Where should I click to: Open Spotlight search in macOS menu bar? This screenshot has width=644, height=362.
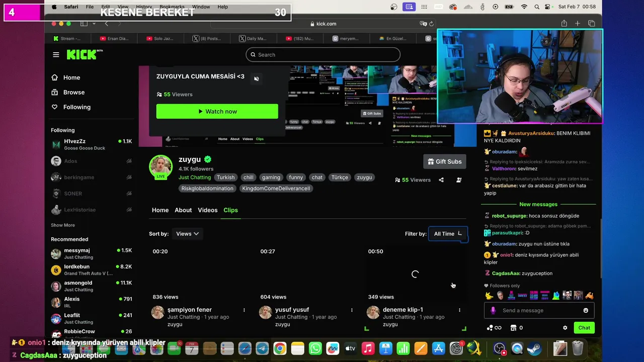coord(537,7)
